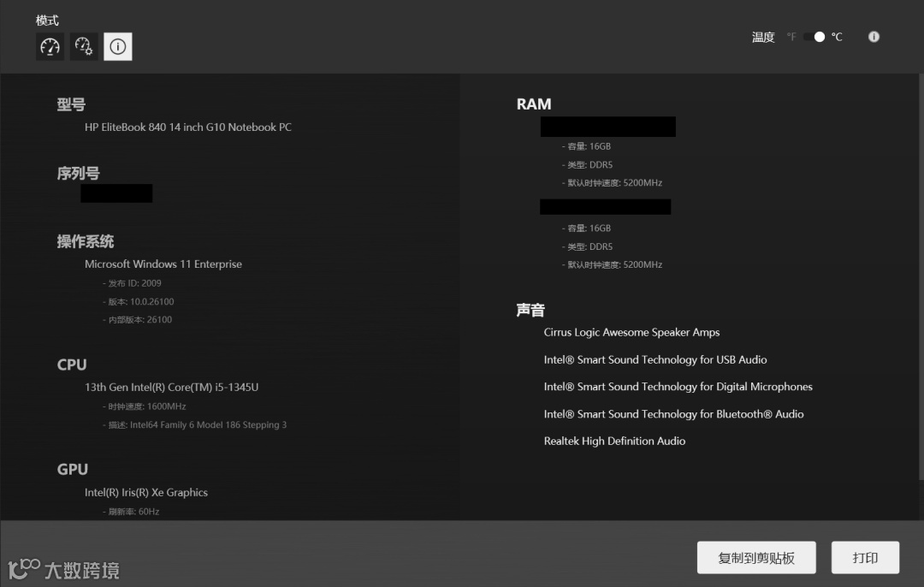Click the CPU heading
This screenshot has height=587, width=924.
72,365
